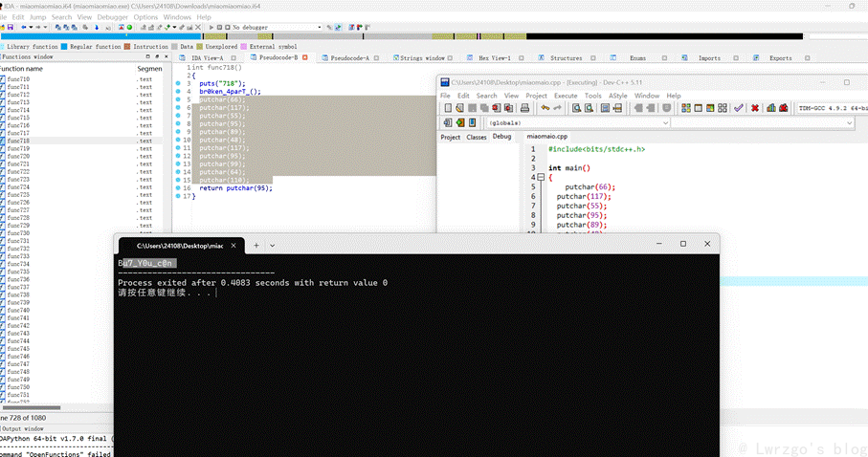Select the Project tab in Dev-C++
This screenshot has height=457, width=868.
point(450,138)
